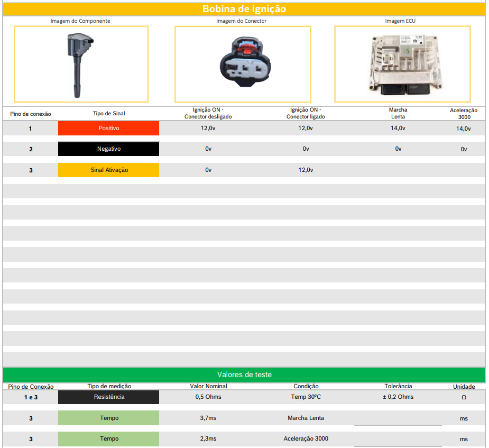Click pin 1 connector-disconnected value 12,0v
489x448 pixels.
point(208,128)
